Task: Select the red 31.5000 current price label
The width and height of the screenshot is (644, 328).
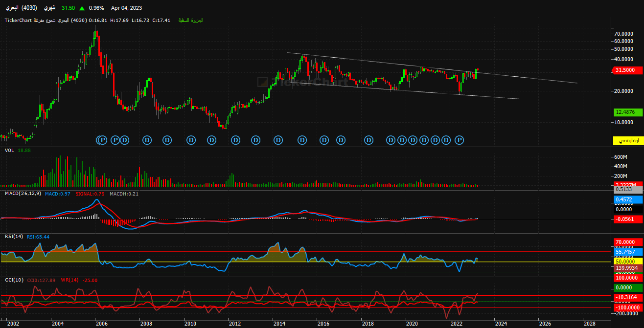Action: 628,70
